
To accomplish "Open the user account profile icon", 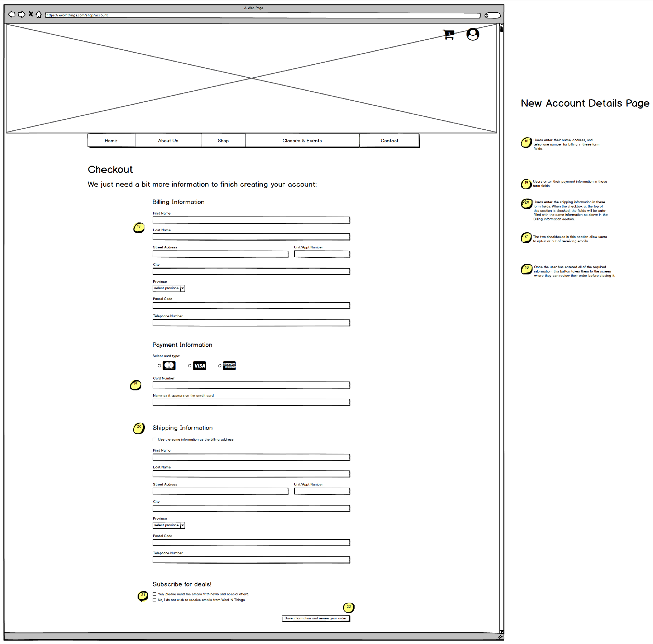I will click(x=473, y=34).
